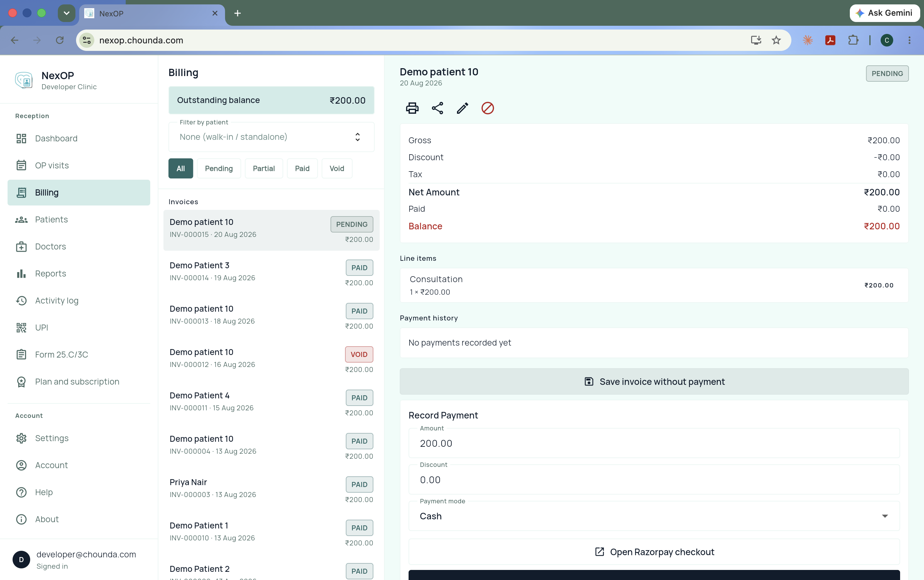Open Priya Nair invoice INV-000003

tap(271, 490)
